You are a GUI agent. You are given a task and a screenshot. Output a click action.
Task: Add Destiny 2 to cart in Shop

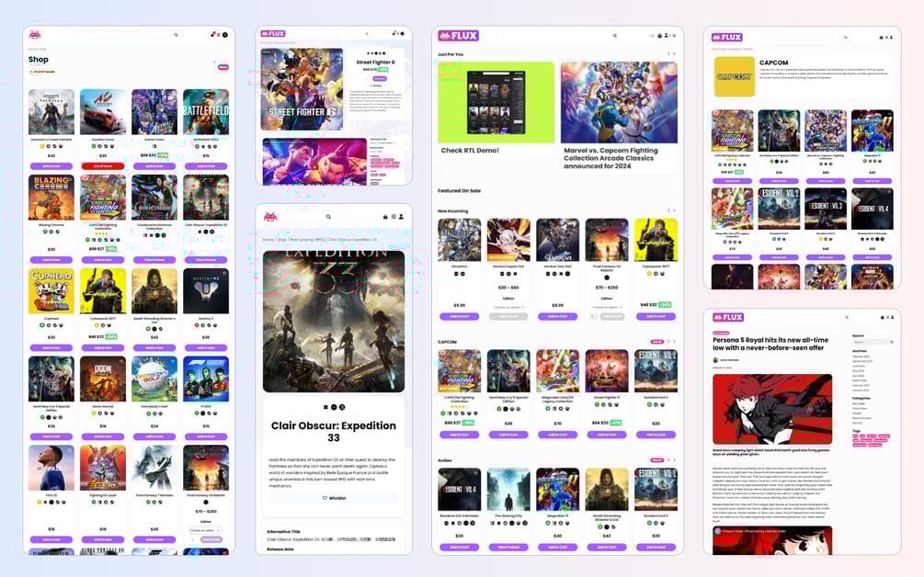[x=206, y=348]
